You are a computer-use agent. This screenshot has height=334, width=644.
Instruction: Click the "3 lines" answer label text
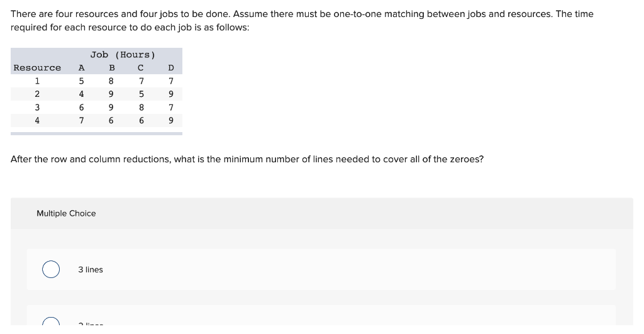click(91, 269)
